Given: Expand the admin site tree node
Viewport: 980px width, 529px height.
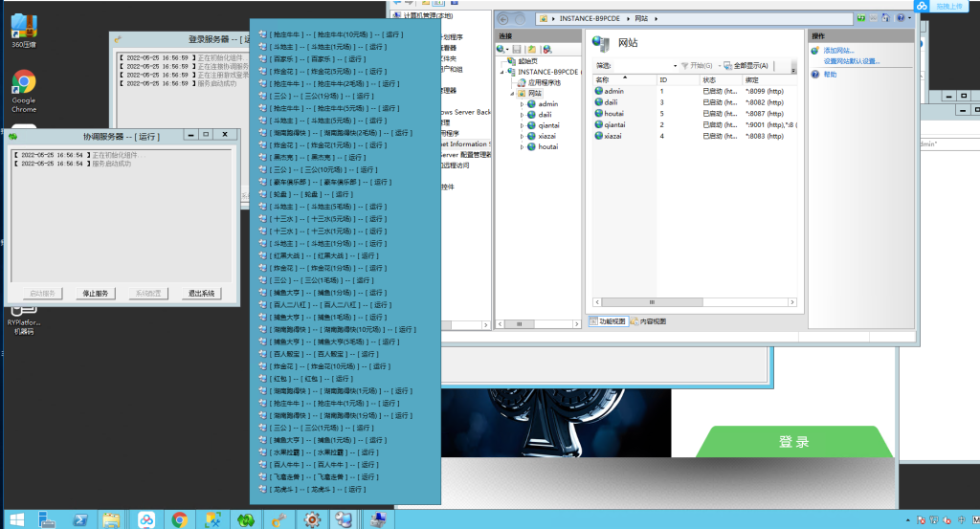Looking at the screenshot, I should tap(523, 103).
